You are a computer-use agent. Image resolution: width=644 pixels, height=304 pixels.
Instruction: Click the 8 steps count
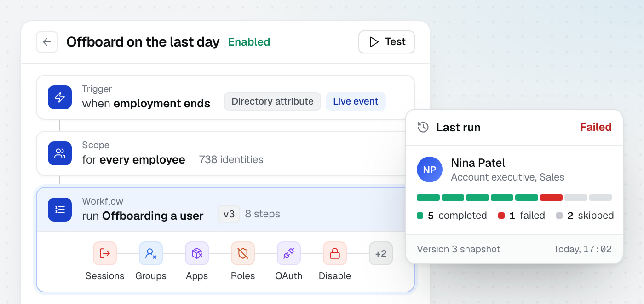263,214
